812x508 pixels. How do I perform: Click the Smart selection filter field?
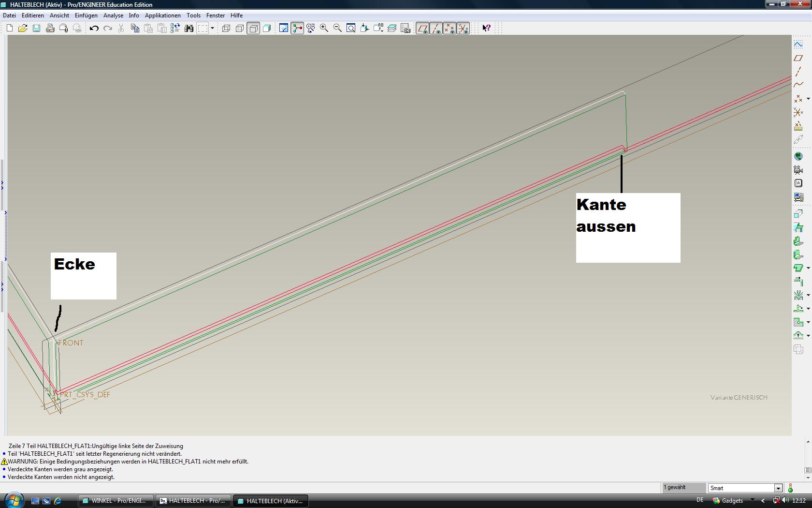[x=745, y=488]
